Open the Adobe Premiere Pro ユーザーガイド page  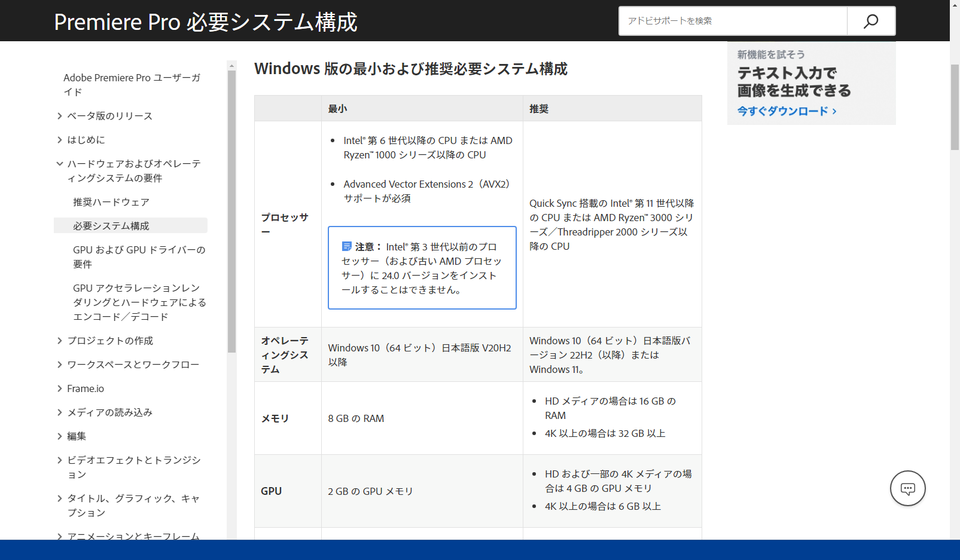pyautogui.click(x=132, y=84)
